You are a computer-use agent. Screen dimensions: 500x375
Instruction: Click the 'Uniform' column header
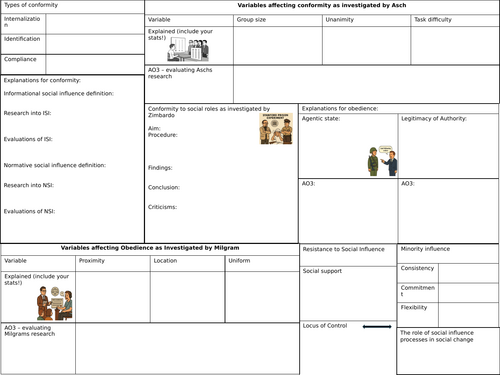pos(262,263)
